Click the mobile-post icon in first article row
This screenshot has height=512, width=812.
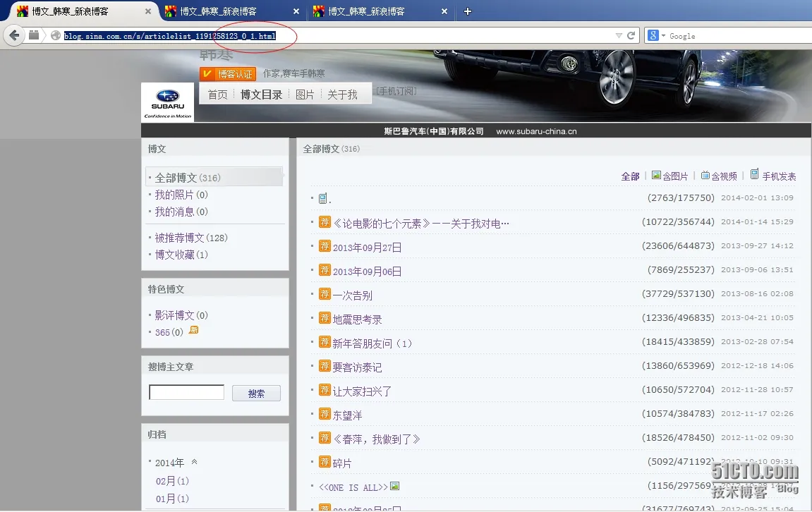tap(322, 198)
